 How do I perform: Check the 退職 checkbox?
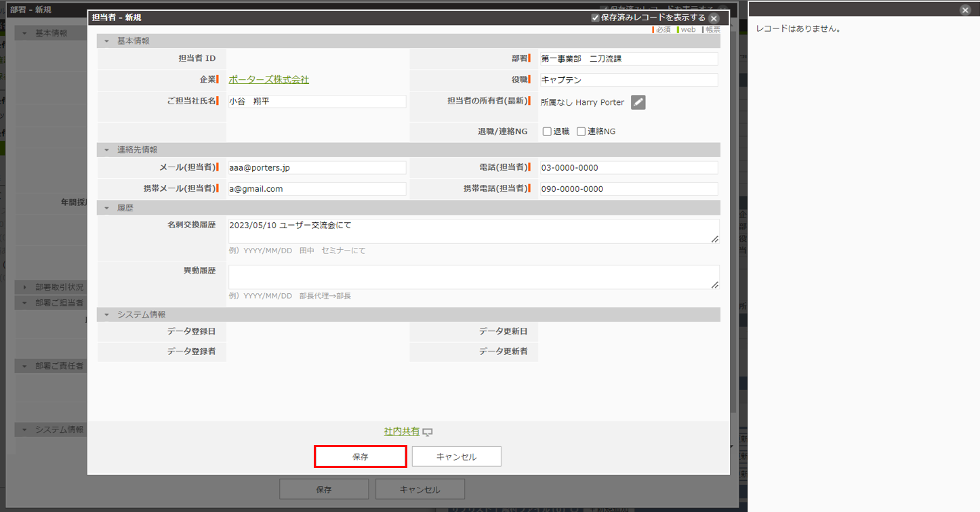point(547,132)
